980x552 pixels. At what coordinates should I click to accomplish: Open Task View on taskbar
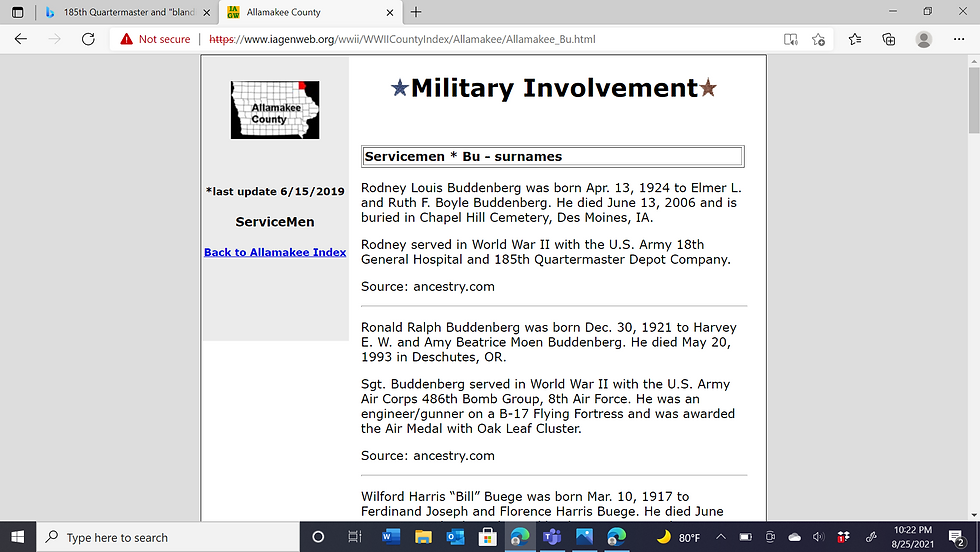[x=354, y=537]
